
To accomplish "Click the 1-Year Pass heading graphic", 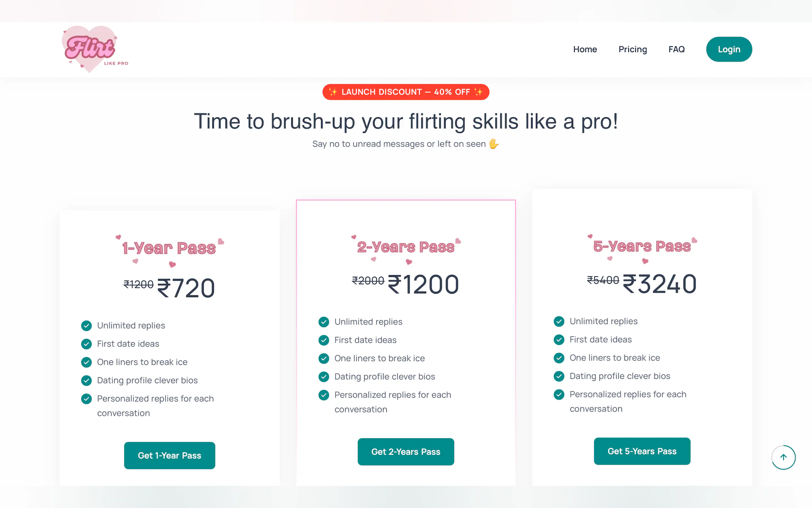I will (169, 249).
